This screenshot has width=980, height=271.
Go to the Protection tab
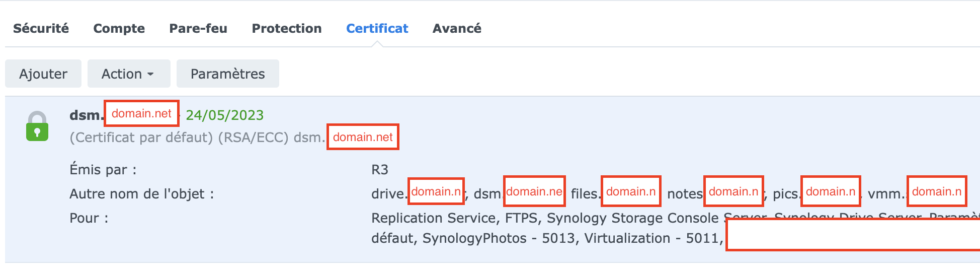[x=286, y=29]
